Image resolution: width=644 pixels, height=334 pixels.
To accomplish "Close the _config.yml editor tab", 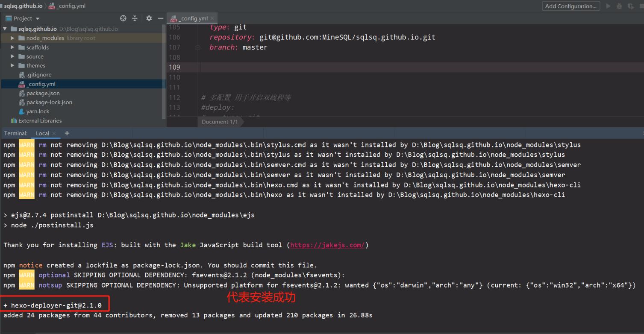I will point(212,18).
